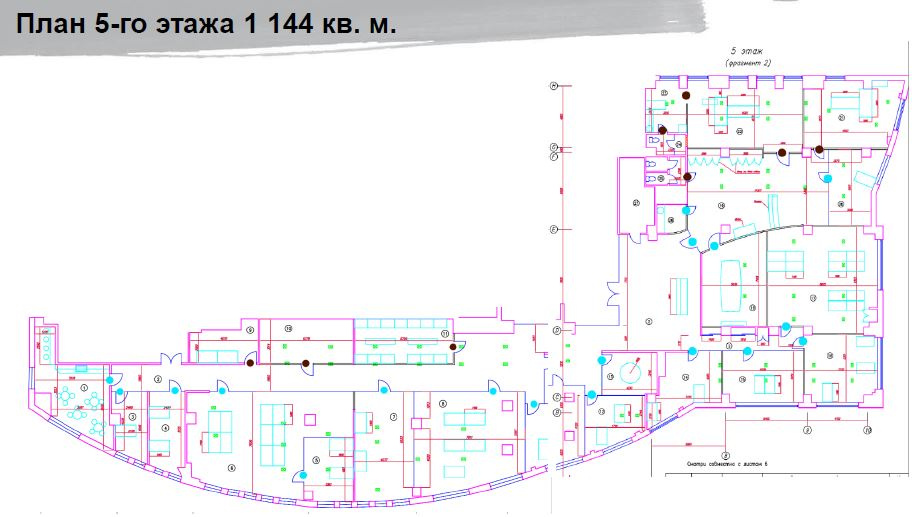The width and height of the screenshot is (912, 517).
Task: Click the double door above room 2
Action: [171, 358]
